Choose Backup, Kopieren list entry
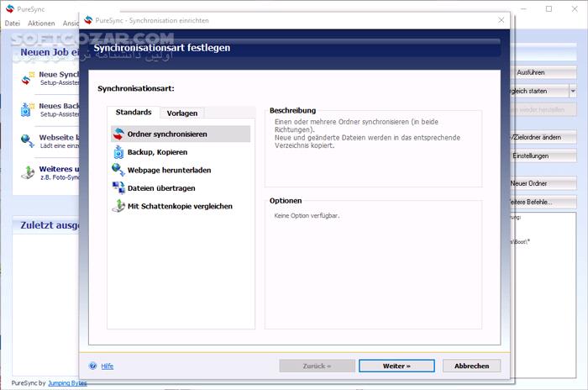Viewport: 588px width, 390px height. click(x=181, y=152)
